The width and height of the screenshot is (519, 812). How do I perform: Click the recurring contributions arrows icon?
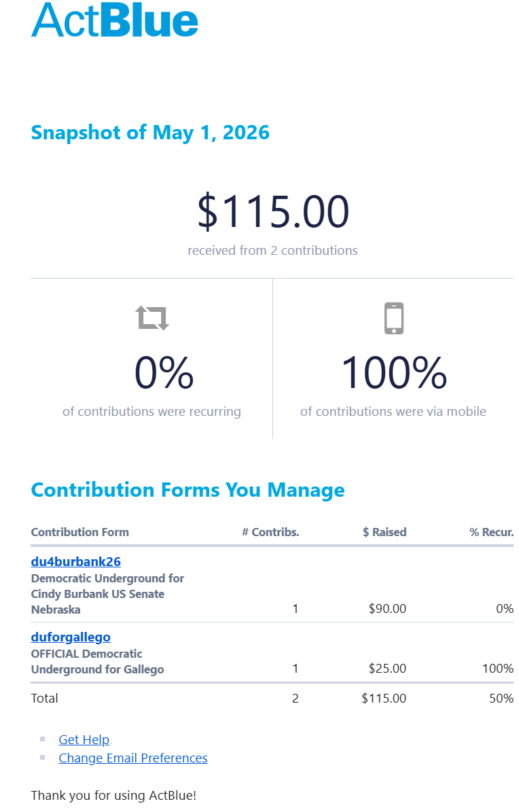click(x=152, y=317)
